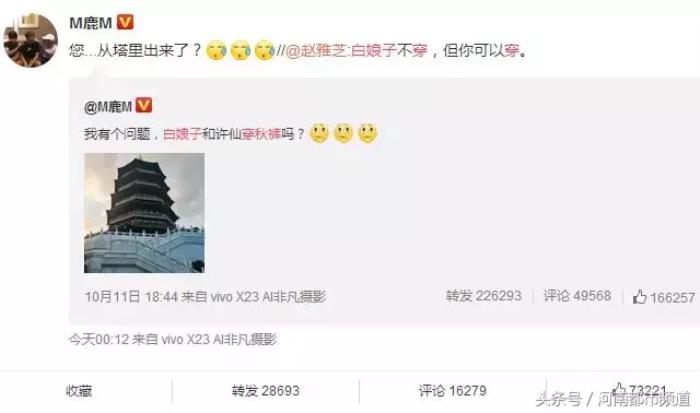Screen dimensions: 700x413
Task: Click the 白娘子 keyword in the quoted post
Action: 182,133
